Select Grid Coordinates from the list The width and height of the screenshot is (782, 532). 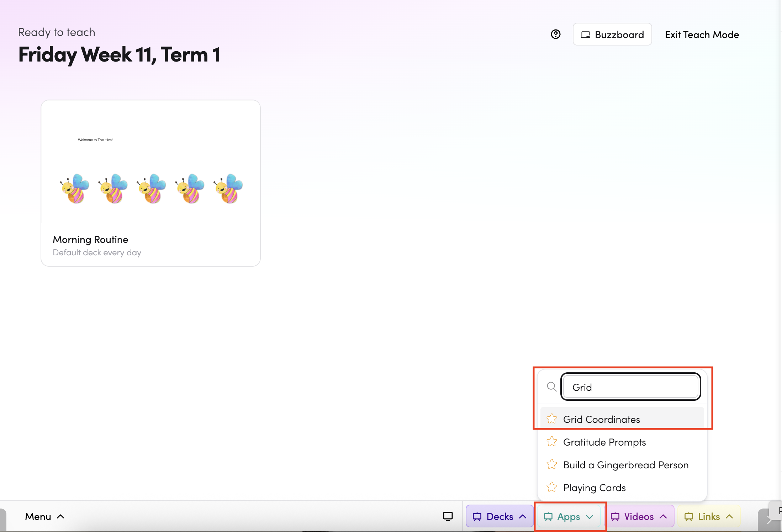click(601, 419)
